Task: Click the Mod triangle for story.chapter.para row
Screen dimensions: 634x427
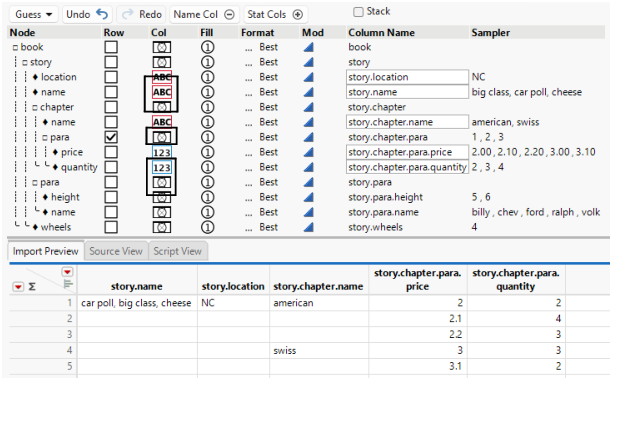Action: click(x=309, y=137)
